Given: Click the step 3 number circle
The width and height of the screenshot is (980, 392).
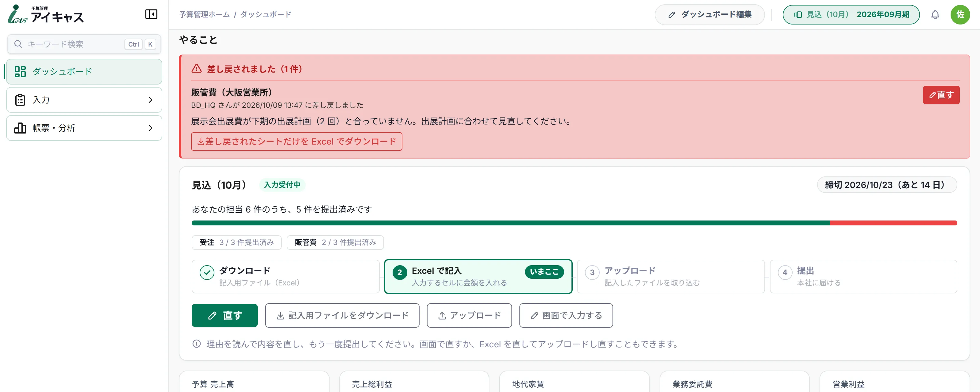Looking at the screenshot, I should [x=592, y=272].
